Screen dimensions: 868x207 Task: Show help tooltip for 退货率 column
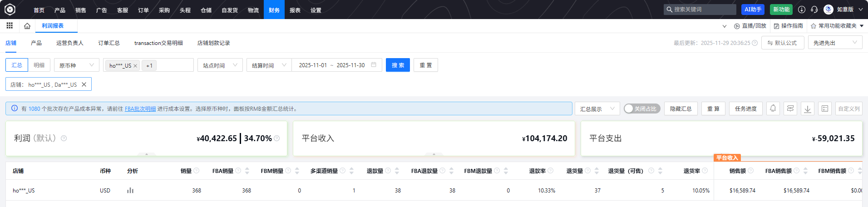pyautogui.click(x=705, y=171)
